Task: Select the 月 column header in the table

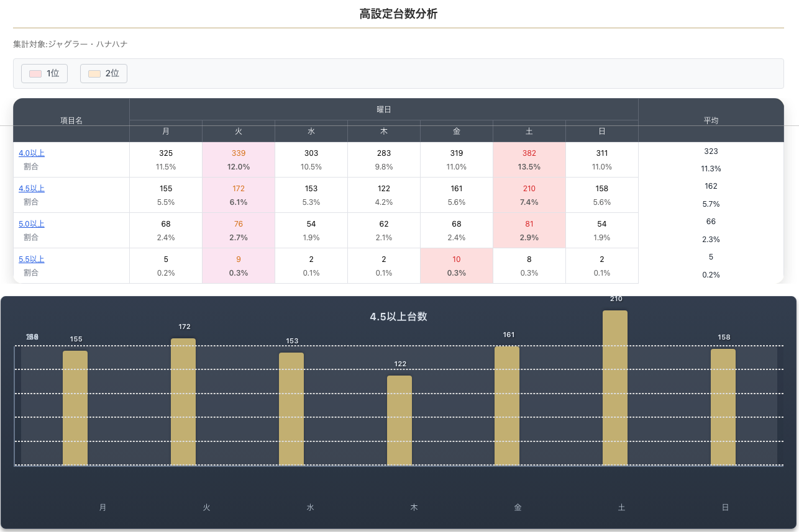Action: click(x=166, y=132)
